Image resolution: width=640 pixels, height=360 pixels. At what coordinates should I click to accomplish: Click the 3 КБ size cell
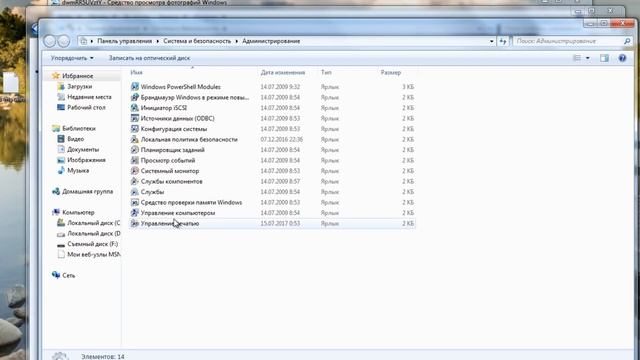click(x=408, y=87)
